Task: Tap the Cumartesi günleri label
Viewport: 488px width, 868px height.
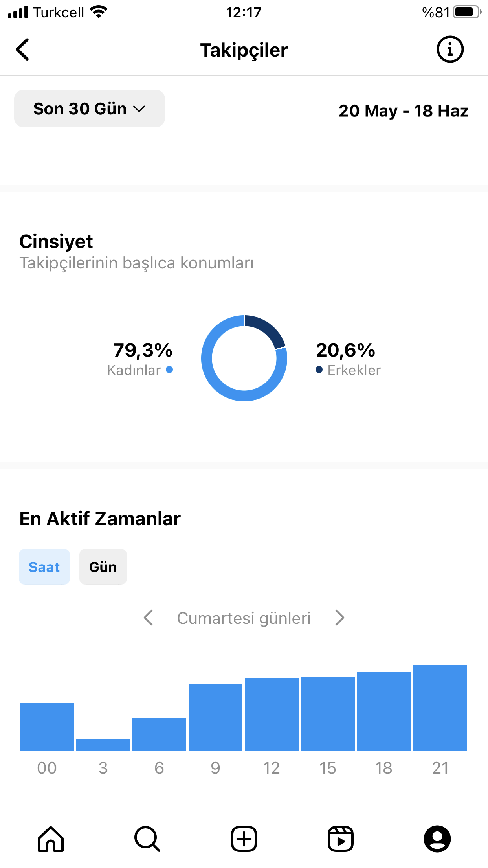Action: (x=244, y=618)
